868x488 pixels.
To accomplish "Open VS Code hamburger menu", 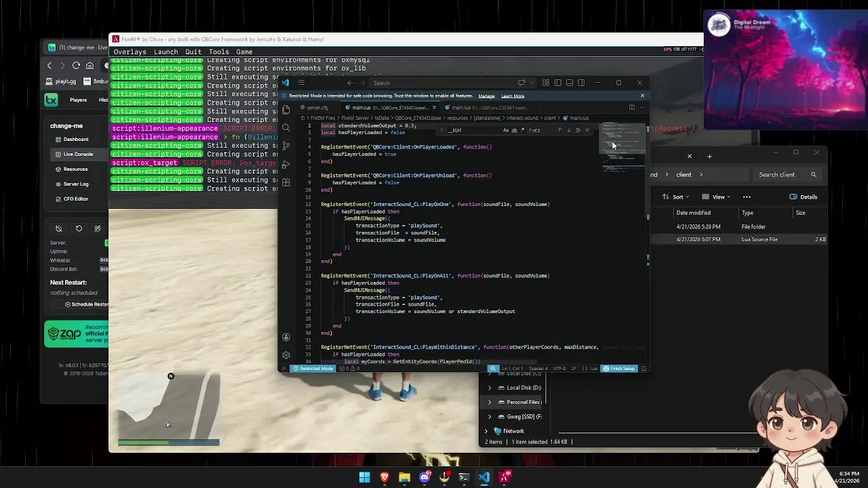I will [301, 83].
